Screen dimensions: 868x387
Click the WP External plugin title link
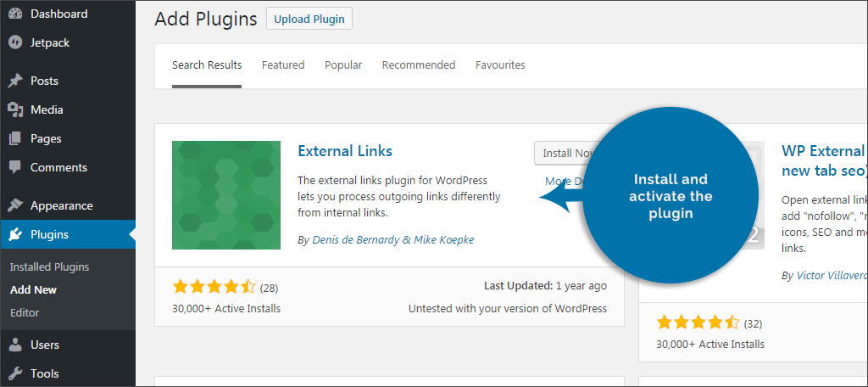[x=824, y=160]
